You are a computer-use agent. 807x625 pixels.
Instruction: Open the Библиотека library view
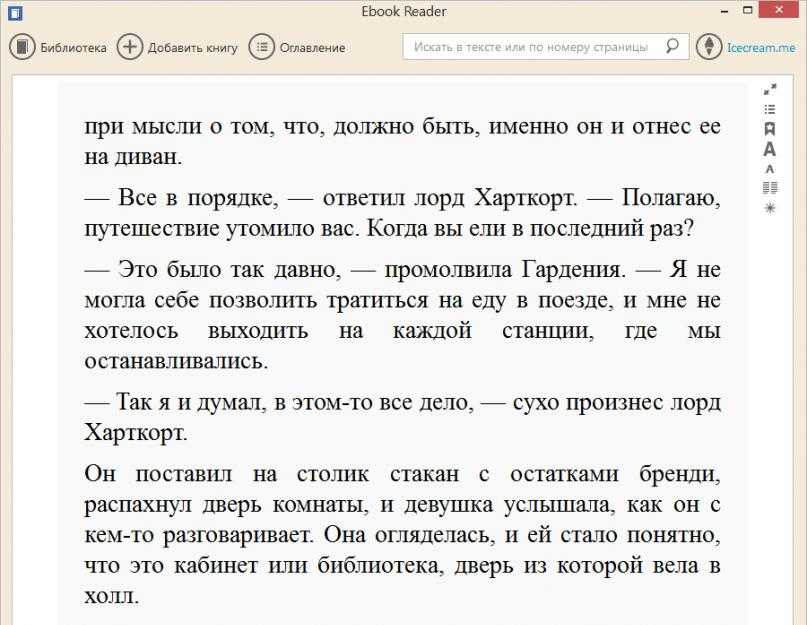tap(58, 47)
